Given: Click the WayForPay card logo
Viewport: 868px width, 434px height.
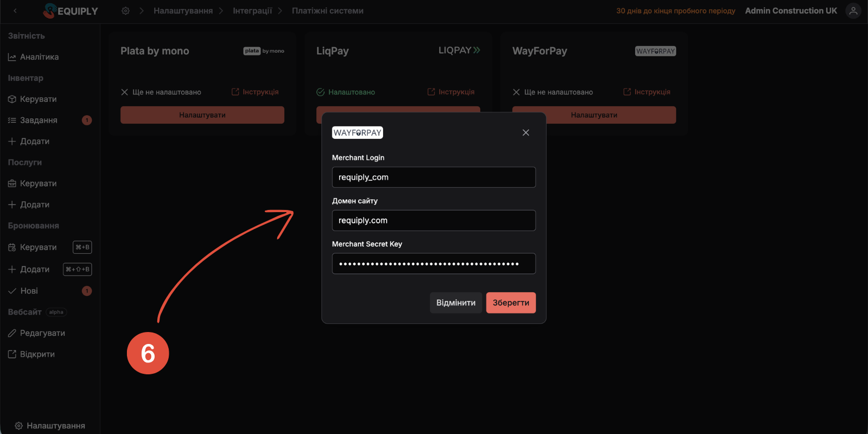Looking at the screenshot, I should coord(655,51).
